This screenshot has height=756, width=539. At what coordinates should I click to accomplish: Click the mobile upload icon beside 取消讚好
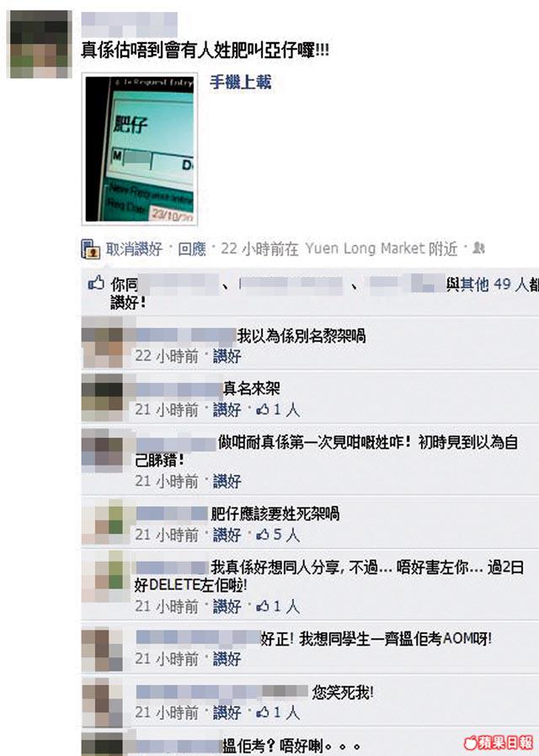91,249
